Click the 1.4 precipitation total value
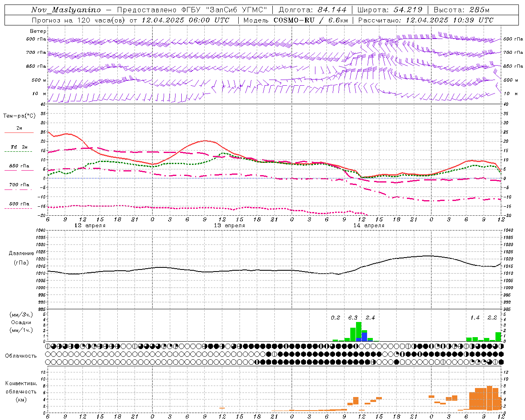The image size is (525, 420). point(475,317)
